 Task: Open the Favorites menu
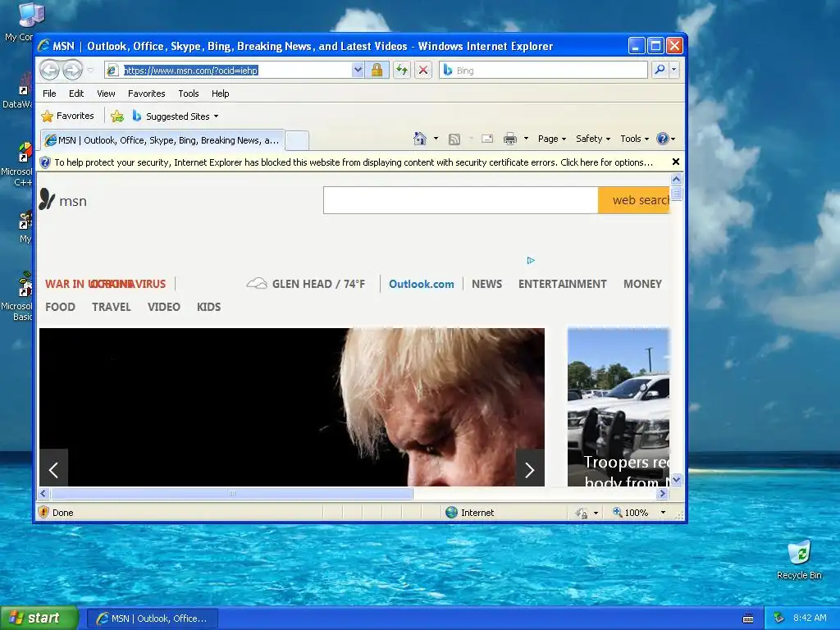click(x=146, y=94)
